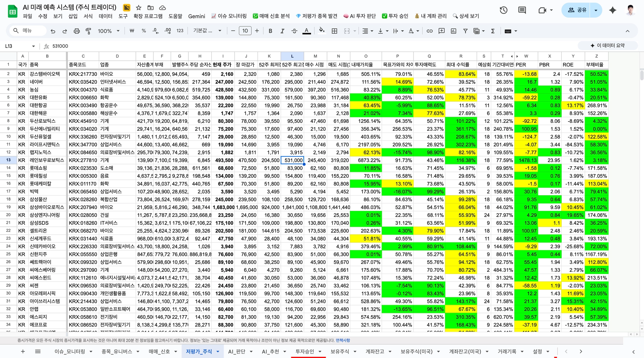This screenshot has height=358, width=644.
Task: Click the print icon
Action: click(76, 31)
